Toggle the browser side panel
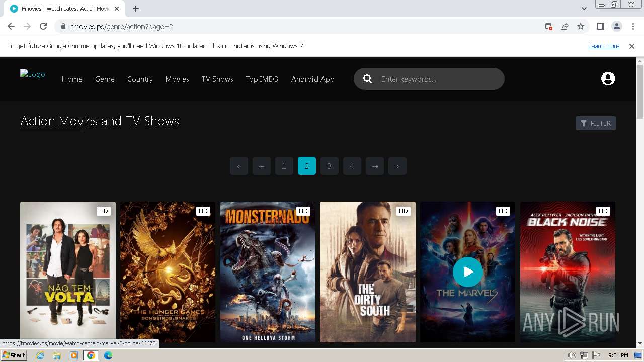The width and height of the screenshot is (644, 362). (600, 26)
